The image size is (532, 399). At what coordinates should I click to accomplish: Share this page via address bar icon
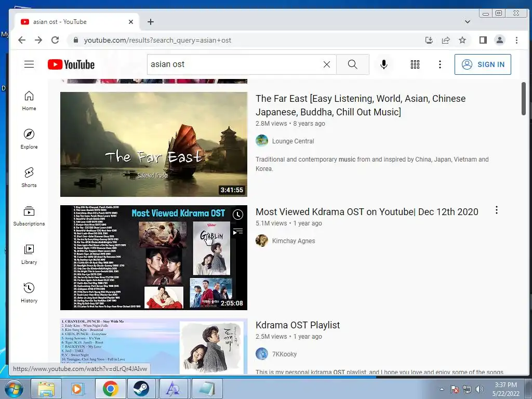[445, 40]
